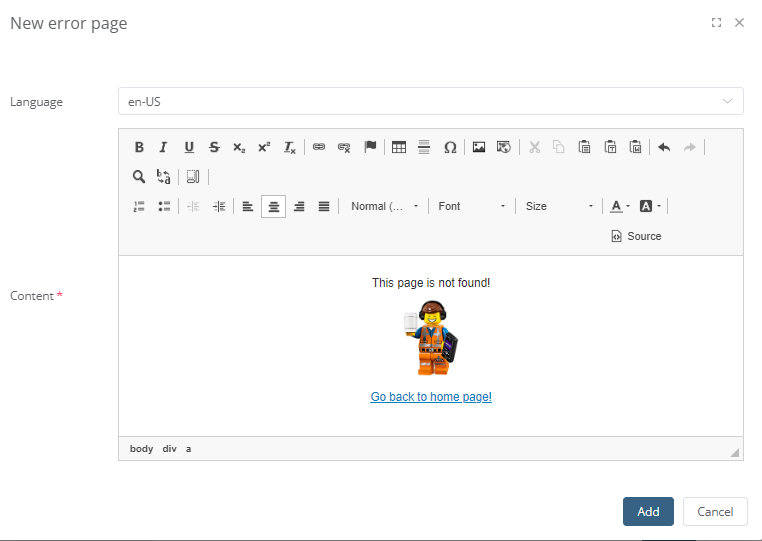This screenshot has height=541, width=762.
Task: Click the Cut scissors icon
Action: coord(535,147)
